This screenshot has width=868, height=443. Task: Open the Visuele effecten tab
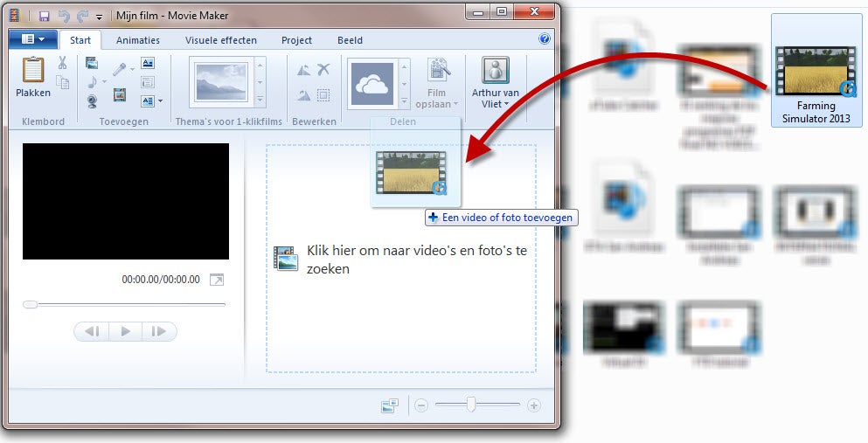coord(221,40)
